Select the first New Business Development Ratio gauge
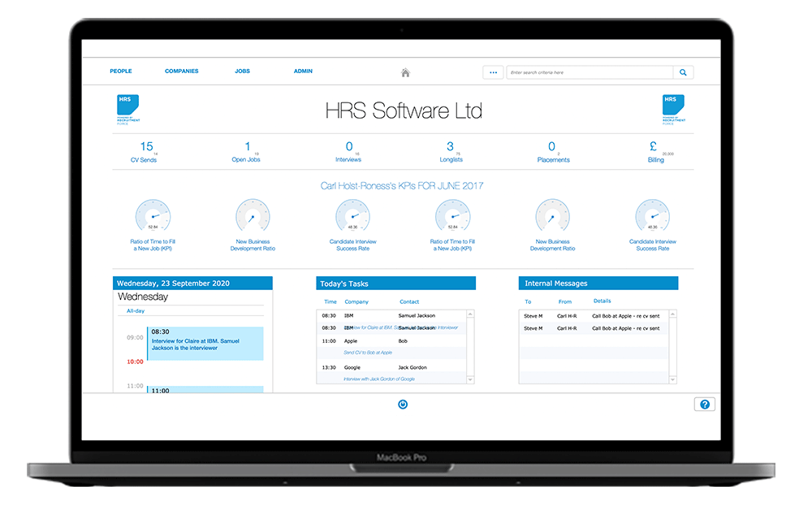The height and width of the screenshot is (507, 812). click(253, 217)
